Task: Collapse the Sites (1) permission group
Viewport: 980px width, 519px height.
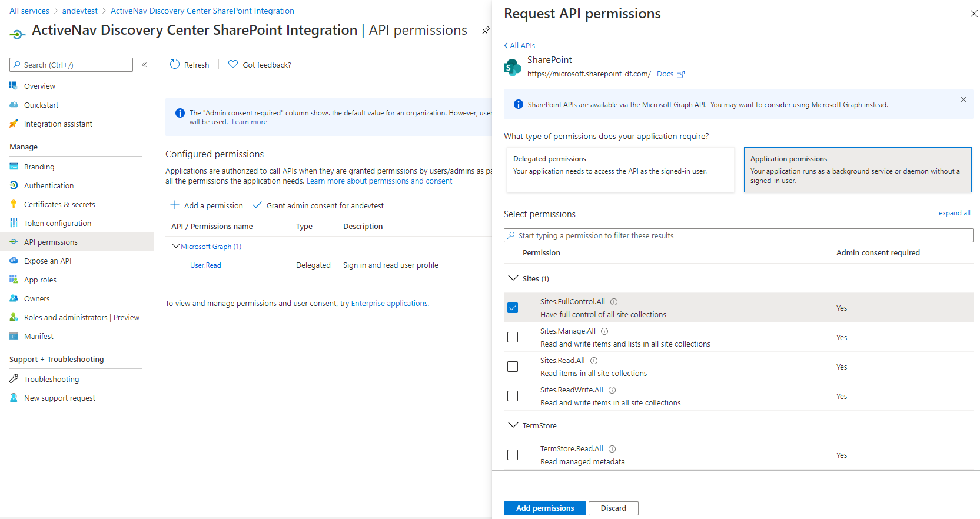Action: coord(513,278)
